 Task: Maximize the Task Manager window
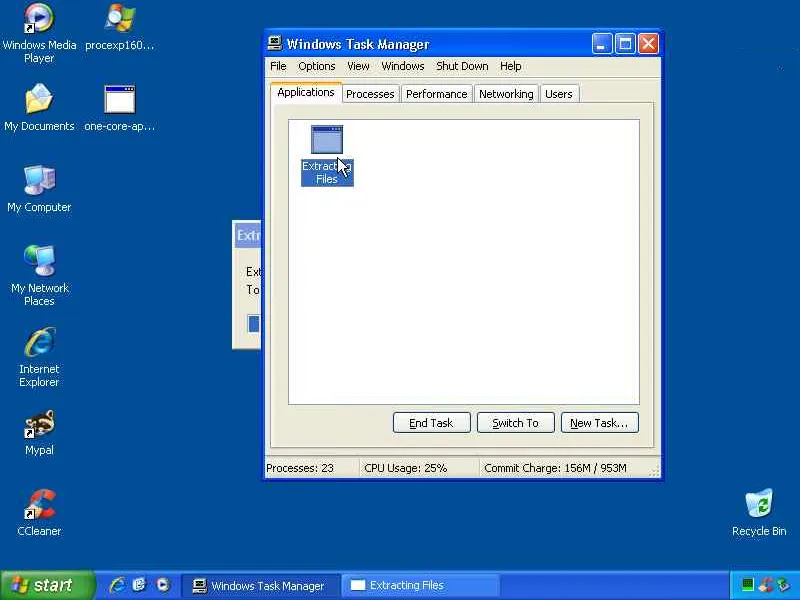tap(625, 44)
